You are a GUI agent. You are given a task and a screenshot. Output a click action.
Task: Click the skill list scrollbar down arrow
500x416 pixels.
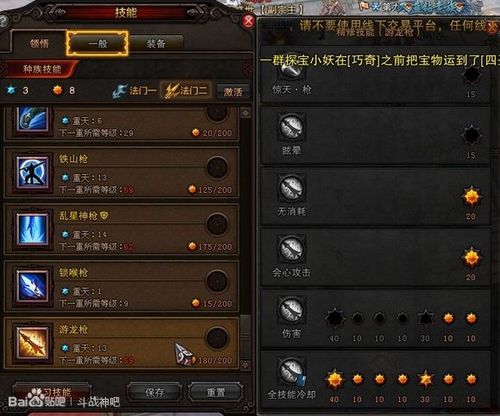[245, 365]
